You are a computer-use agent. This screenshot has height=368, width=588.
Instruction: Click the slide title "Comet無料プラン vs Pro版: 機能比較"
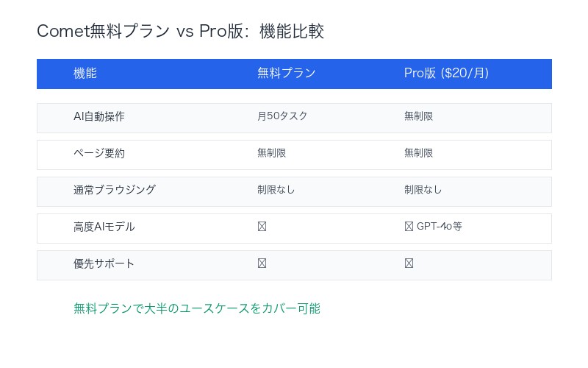(180, 32)
